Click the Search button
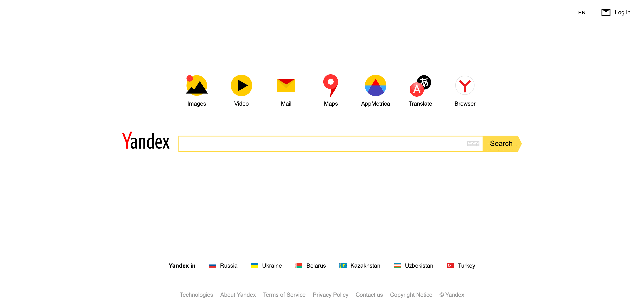This screenshot has width=644, height=307. [502, 143]
